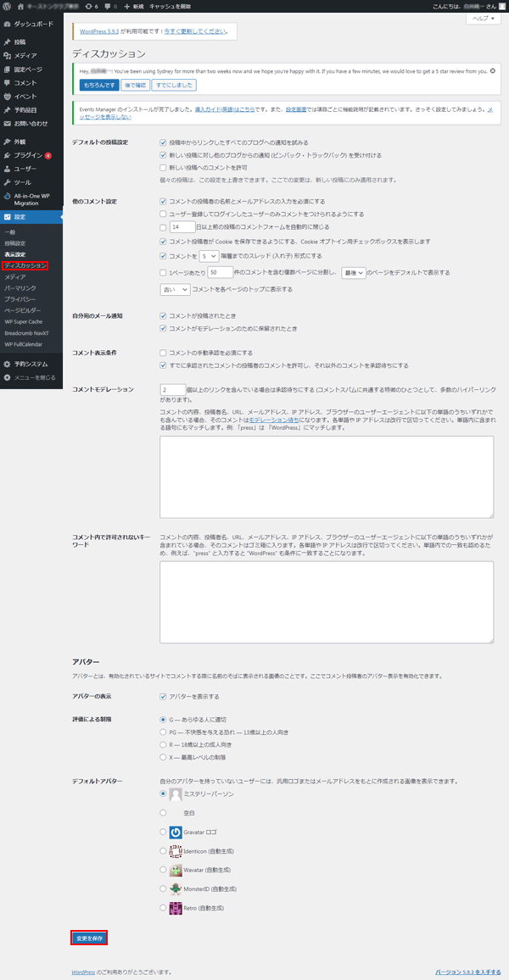Image resolution: width=509 pixels, height=980 pixels.
Task: Enable 新しい投稿へのコメントを許可 checkbox
Action: tap(163, 168)
